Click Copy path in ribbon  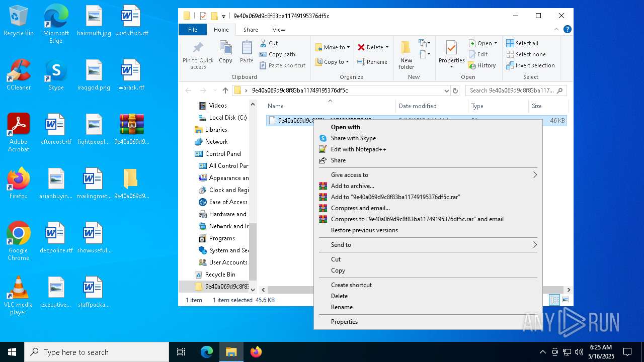tap(277, 54)
